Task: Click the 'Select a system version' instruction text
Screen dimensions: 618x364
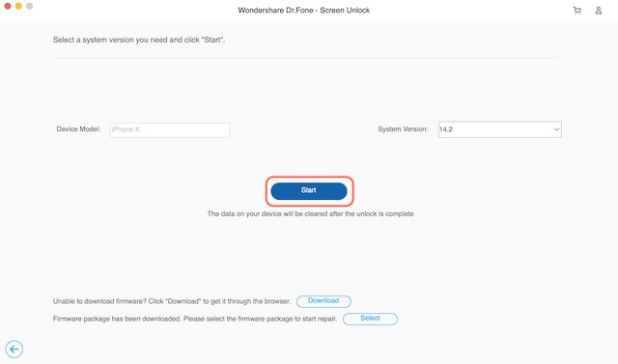Action: (x=139, y=40)
